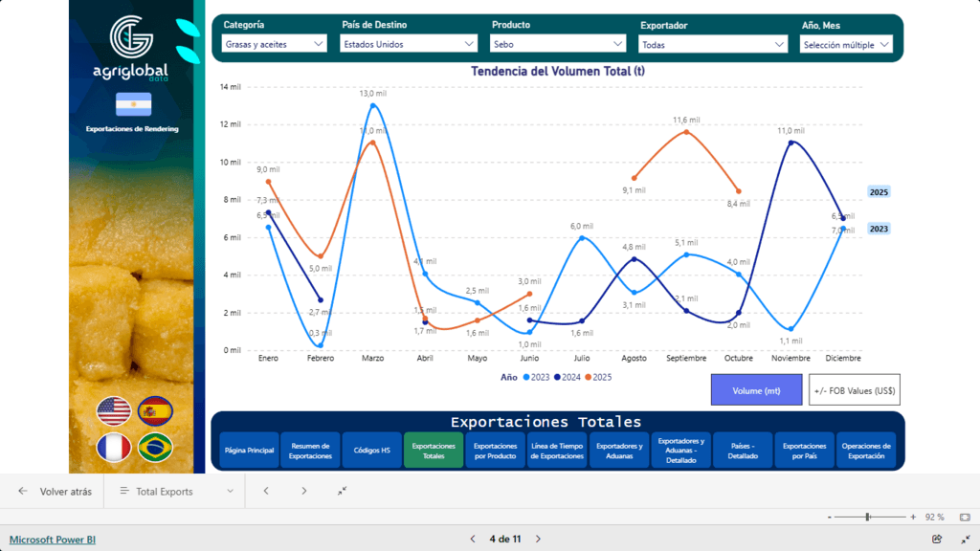Toggle Volume (mt) view
This screenshot has height=551, width=980.
(756, 390)
